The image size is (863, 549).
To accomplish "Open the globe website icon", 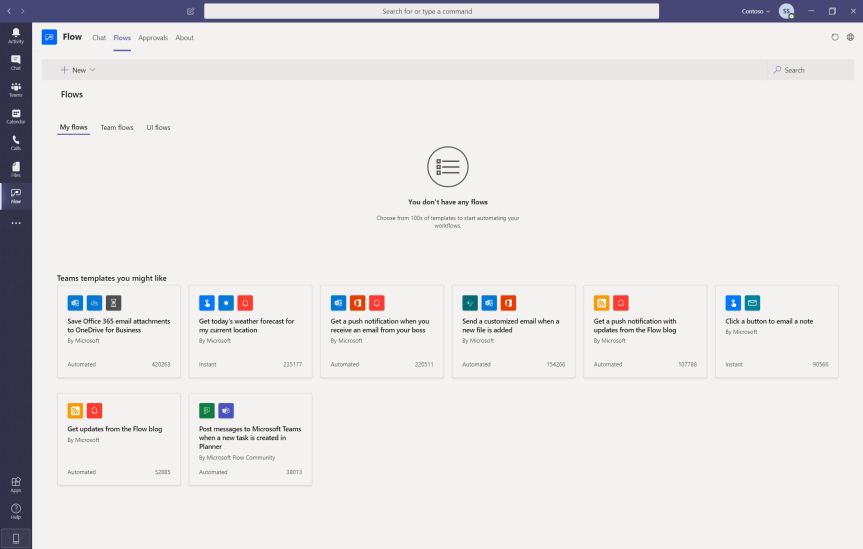I will [850, 38].
